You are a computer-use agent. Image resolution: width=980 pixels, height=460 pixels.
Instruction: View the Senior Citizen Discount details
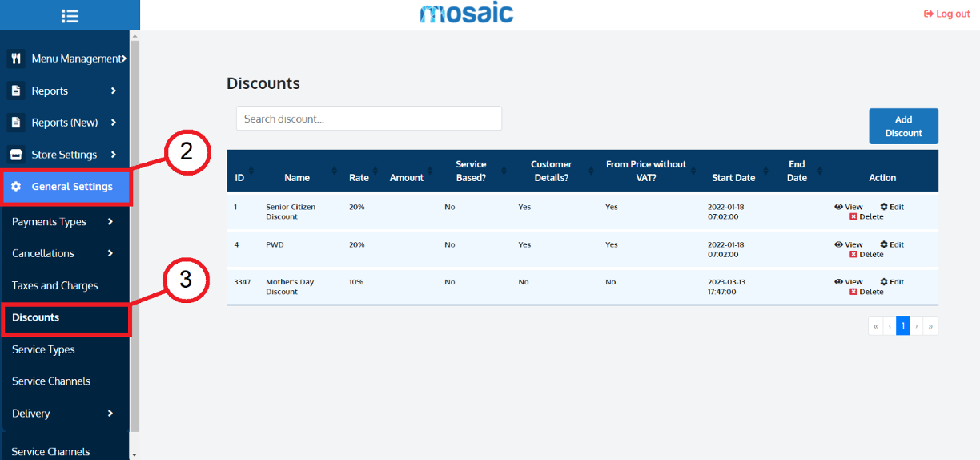849,207
